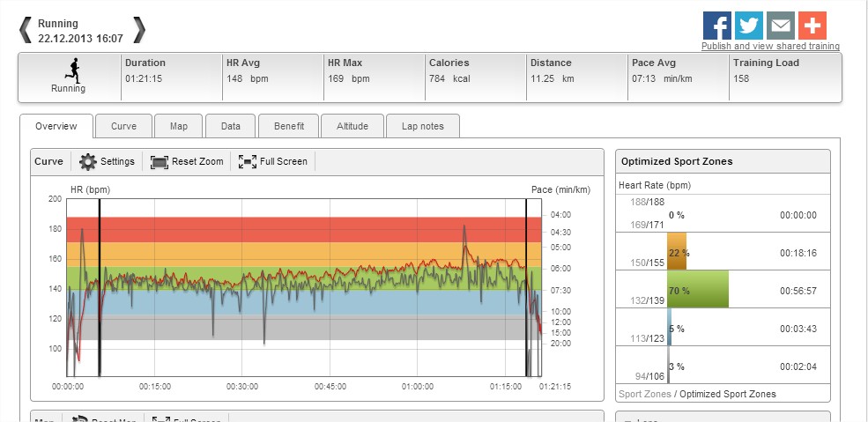Image resolution: width=868 pixels, height=422 pixels.
Task: Click the zone time 00:56:57
Action: [798, 291]
